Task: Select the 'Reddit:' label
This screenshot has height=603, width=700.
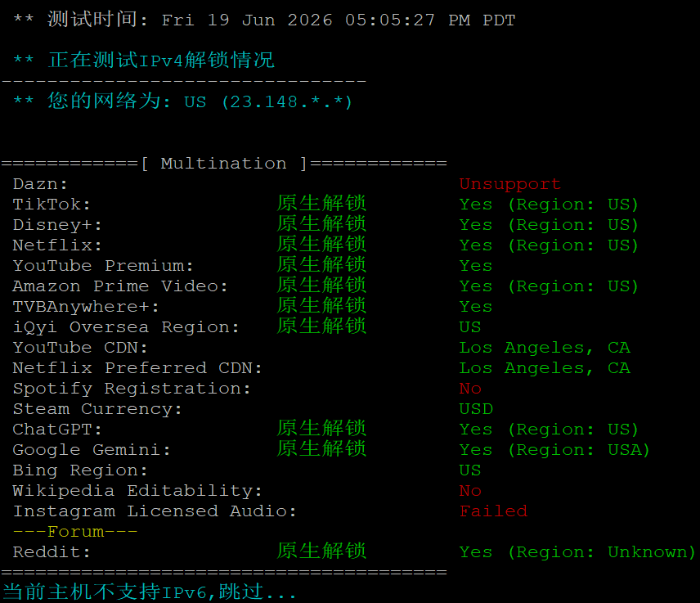Action: pos(52,552)
